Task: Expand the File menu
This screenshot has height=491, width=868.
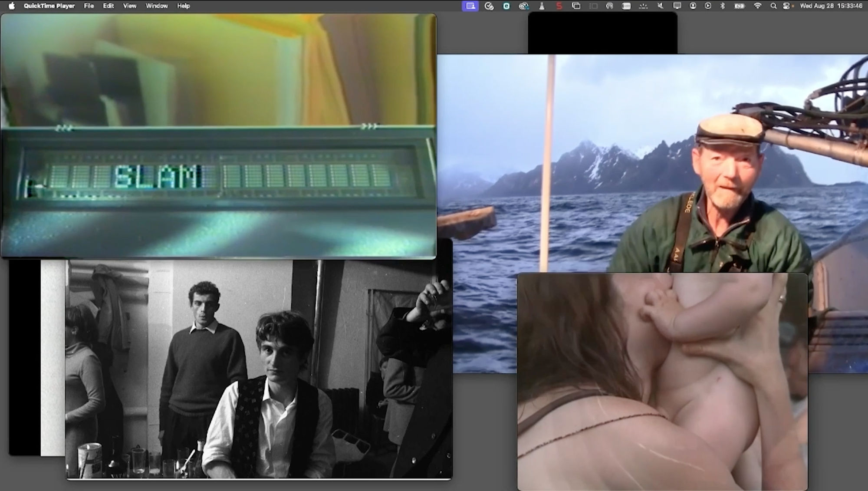Action: [x=89, y=6]
